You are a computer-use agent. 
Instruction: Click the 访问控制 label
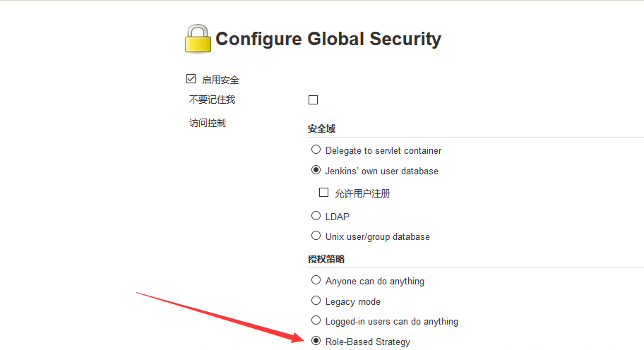[x=208, y=123]
